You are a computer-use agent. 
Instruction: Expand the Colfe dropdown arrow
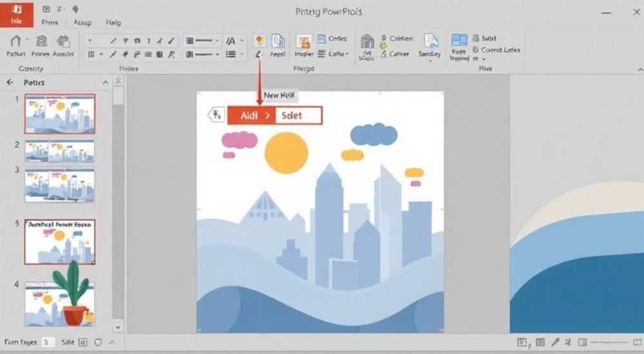click(347, 54)
